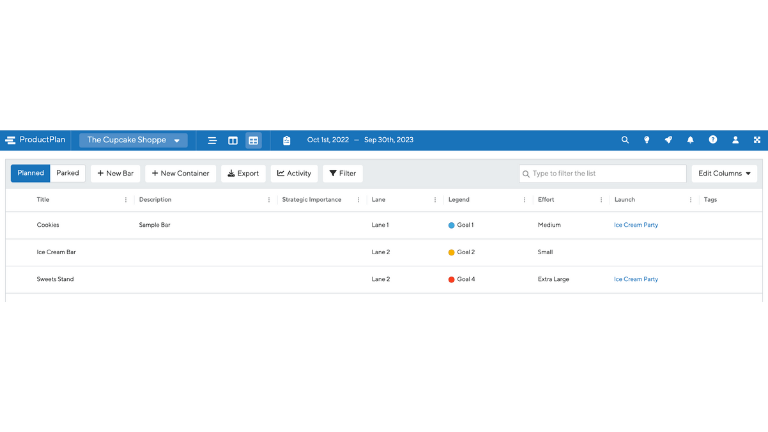Click Lane 1 cell in Cookies row
The image size is (768, 432).
(x=380, y=225)
